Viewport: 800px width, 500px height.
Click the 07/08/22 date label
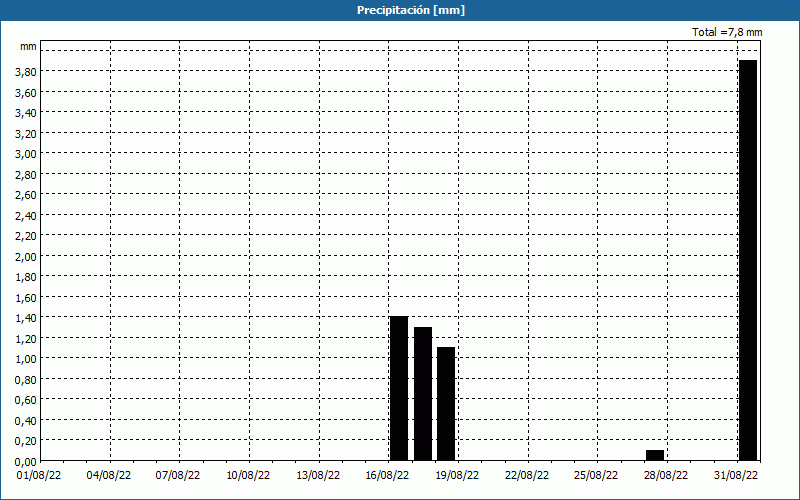(x=178, y=476)
